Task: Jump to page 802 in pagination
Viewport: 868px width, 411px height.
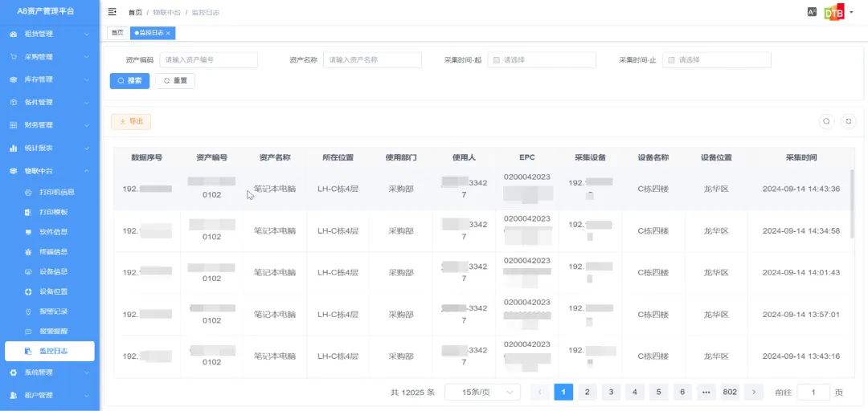Action: (x=730, y=392)
